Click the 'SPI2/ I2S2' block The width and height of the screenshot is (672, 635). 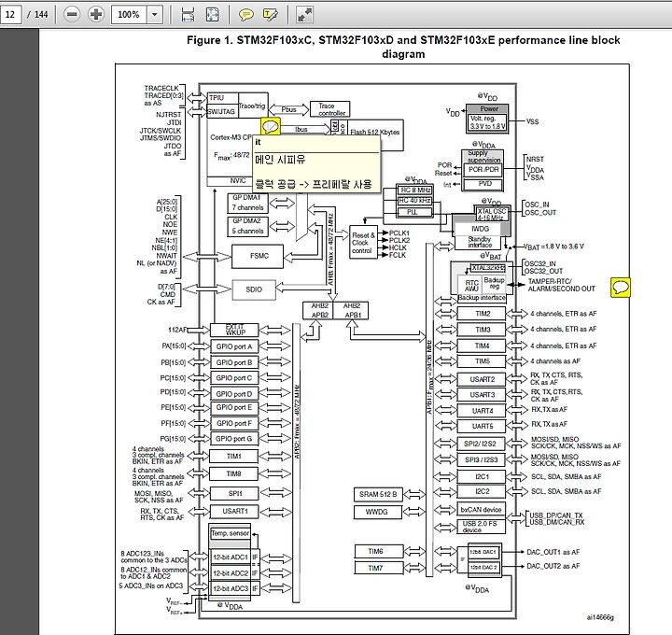(x=480, y=444)
